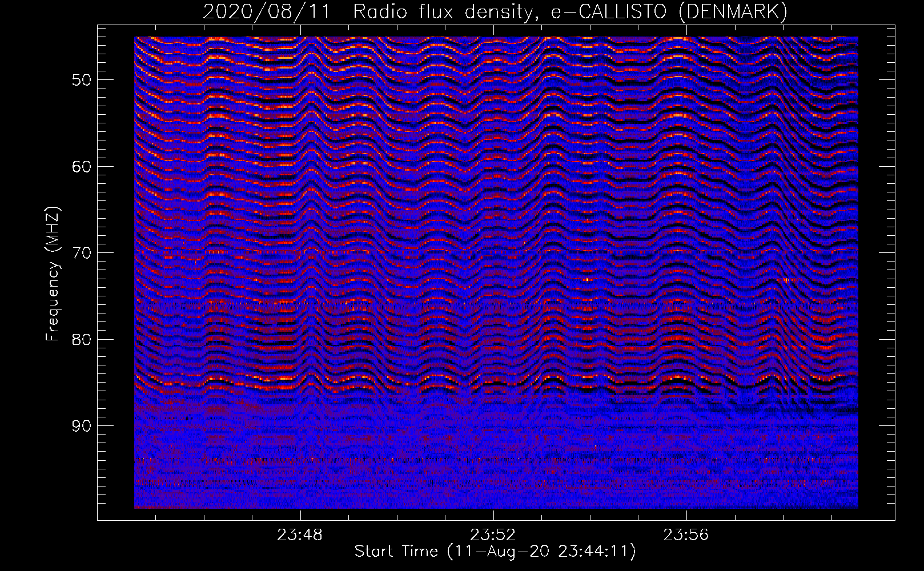Screen dimensions: 924x571
Task: Click the 23:56 time tick label
Action: (686, 535)
